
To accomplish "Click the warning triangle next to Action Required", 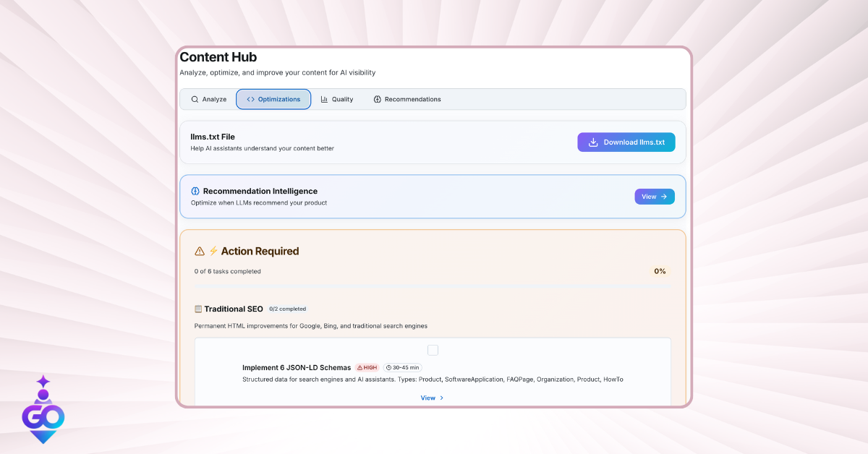I will [200, 252].
